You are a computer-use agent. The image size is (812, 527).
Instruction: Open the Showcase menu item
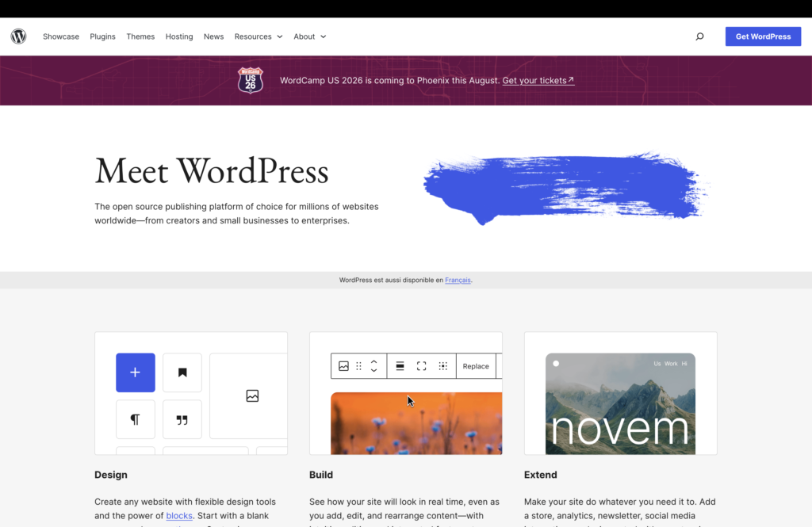[x=61, y=36]
